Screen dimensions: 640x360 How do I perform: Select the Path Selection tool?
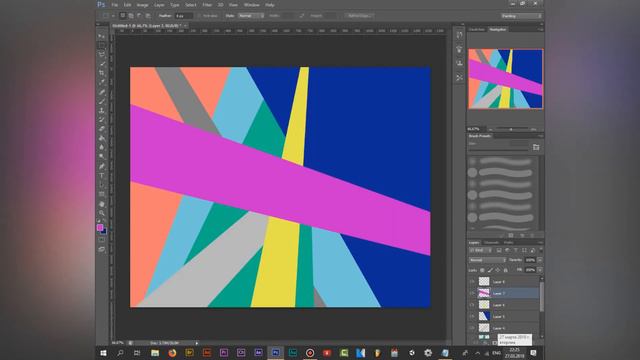(101, 185)
